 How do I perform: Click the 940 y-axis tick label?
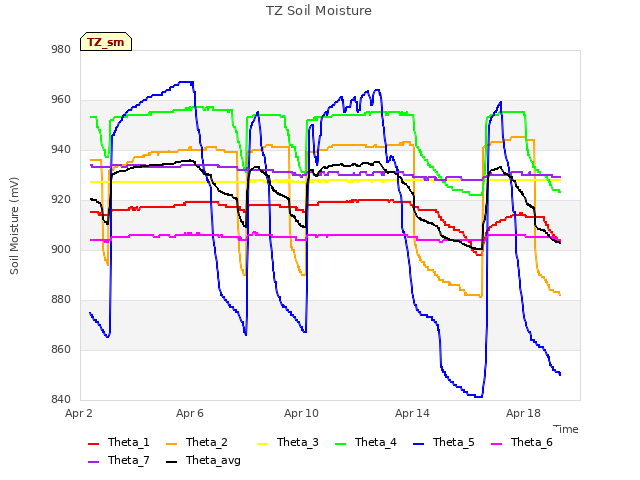61,150
